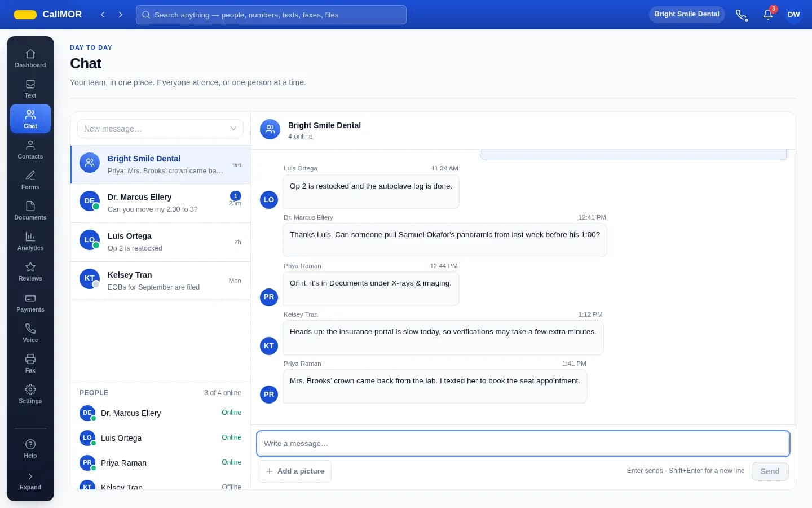The width and height of the screenshot is (812, 508).
Task: Open the Dr. Marcus Ellery conversation
Action: [x=160, y=203]
